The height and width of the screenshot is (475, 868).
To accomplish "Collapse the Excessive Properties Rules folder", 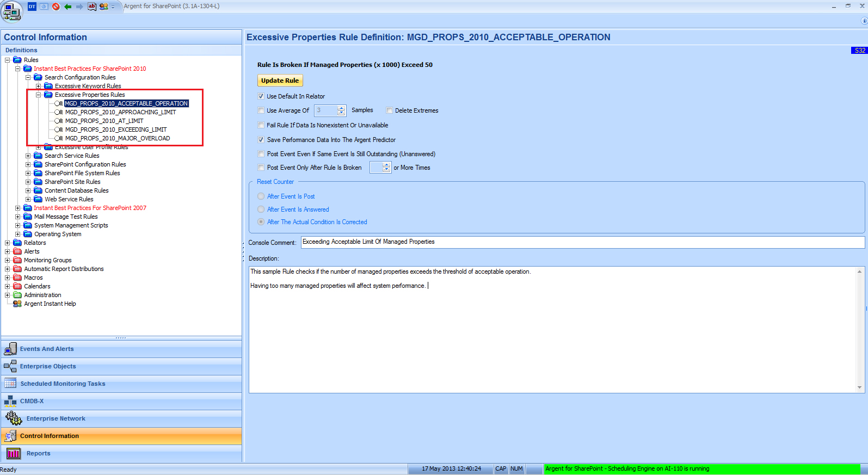I will click(39, 95).
